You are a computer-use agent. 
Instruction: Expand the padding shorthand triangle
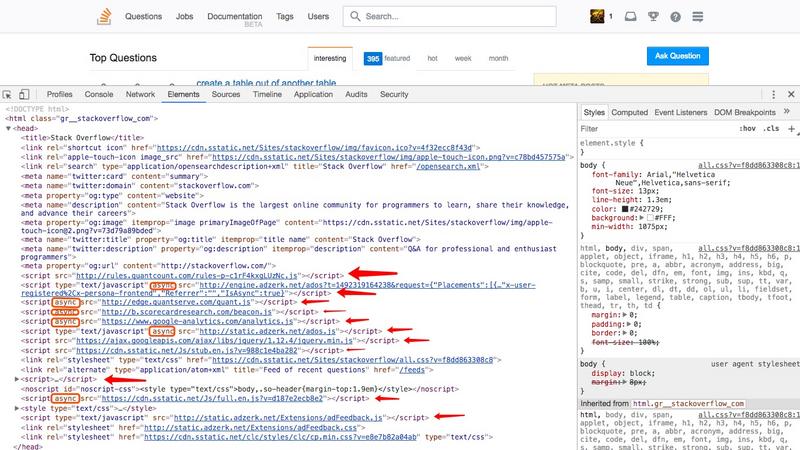pyautogui.click(x=628, y=324)
